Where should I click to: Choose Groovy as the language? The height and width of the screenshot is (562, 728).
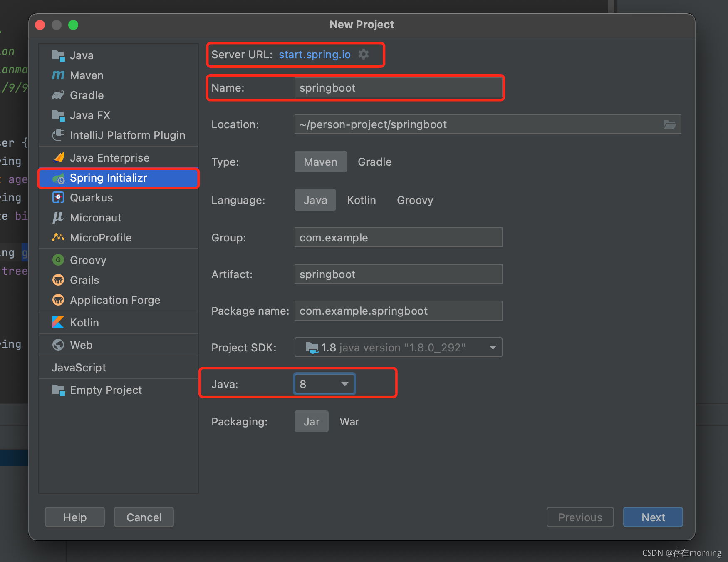point(415,200)
